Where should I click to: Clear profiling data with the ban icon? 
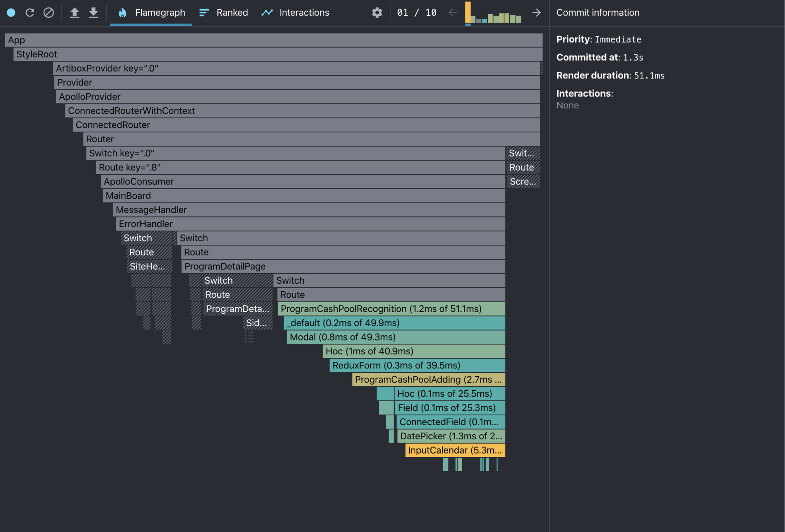[x=48, y=13]
